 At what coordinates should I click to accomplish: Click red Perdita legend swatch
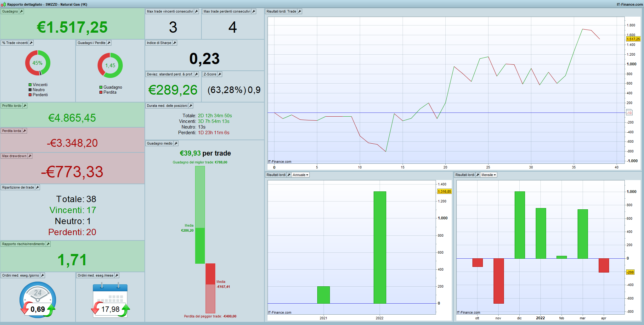coord(101,92)
